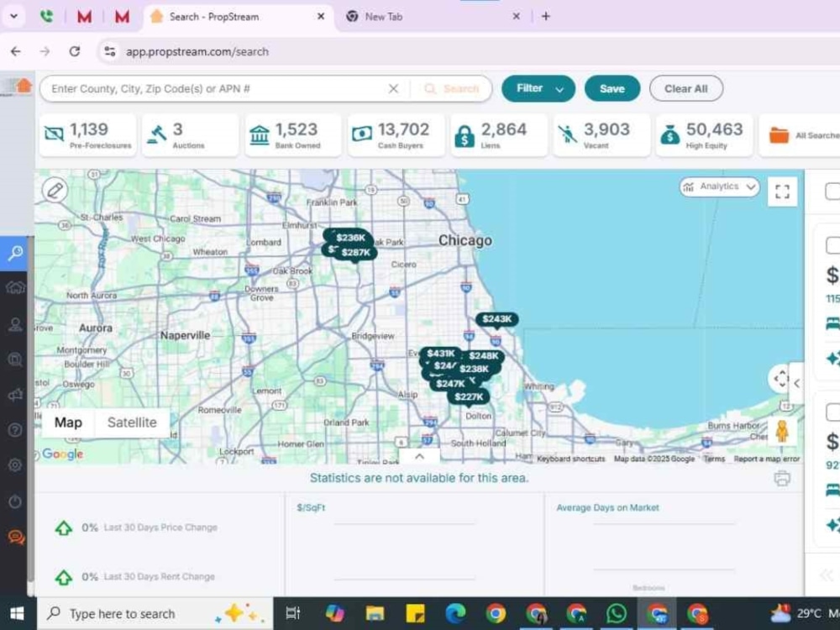Select the 1,523 Bank Owned quick filter
The image size is (840, 630).
pos(293,135)
